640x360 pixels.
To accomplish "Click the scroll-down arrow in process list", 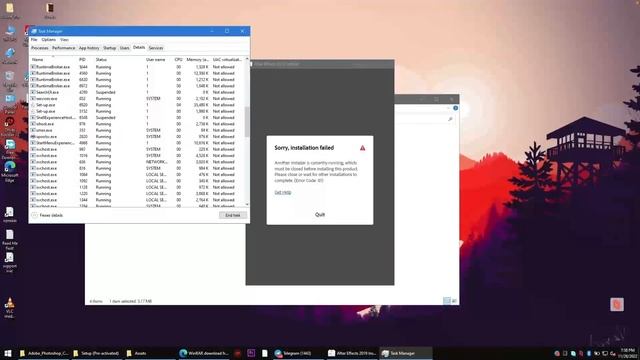I will [247, 204].
